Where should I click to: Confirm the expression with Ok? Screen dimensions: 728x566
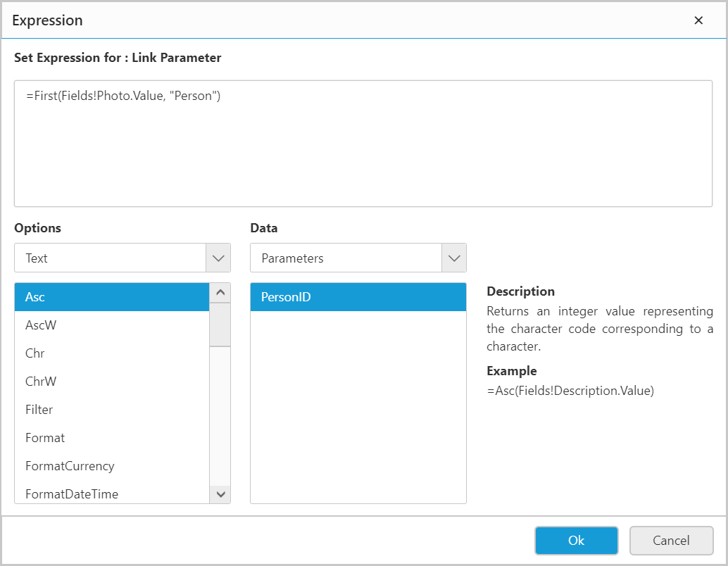pyautogui.click(x=576, y=541)
